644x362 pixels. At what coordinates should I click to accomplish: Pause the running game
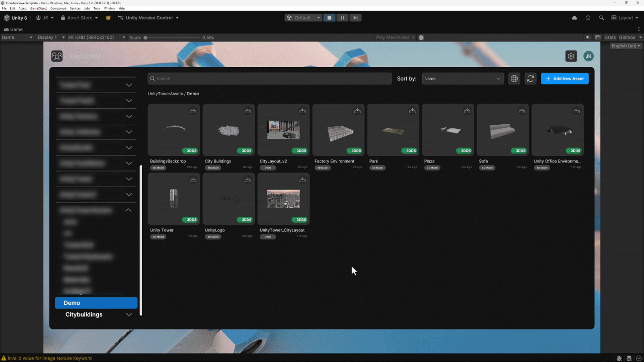(x=342, y=18)
